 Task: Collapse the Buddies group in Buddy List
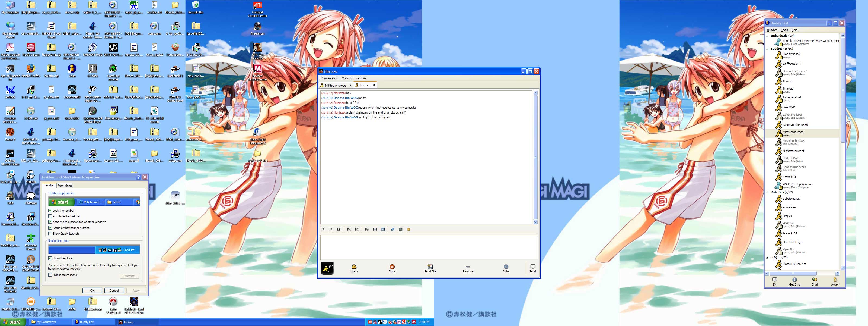click(x=768, y=49)
